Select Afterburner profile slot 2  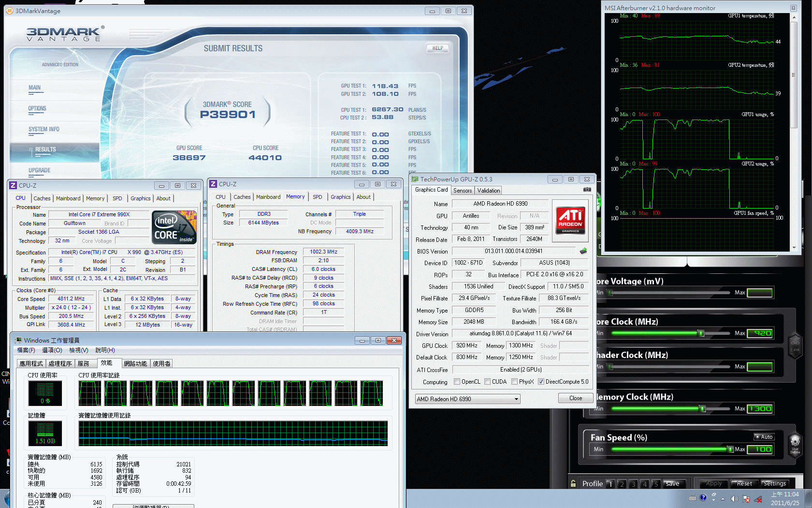coord(622,484)
